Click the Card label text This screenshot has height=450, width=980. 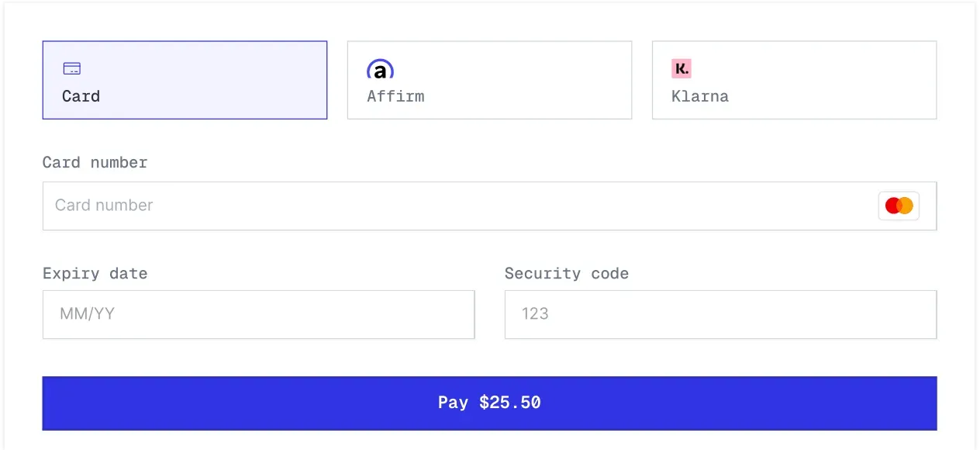tap(81, 96)
